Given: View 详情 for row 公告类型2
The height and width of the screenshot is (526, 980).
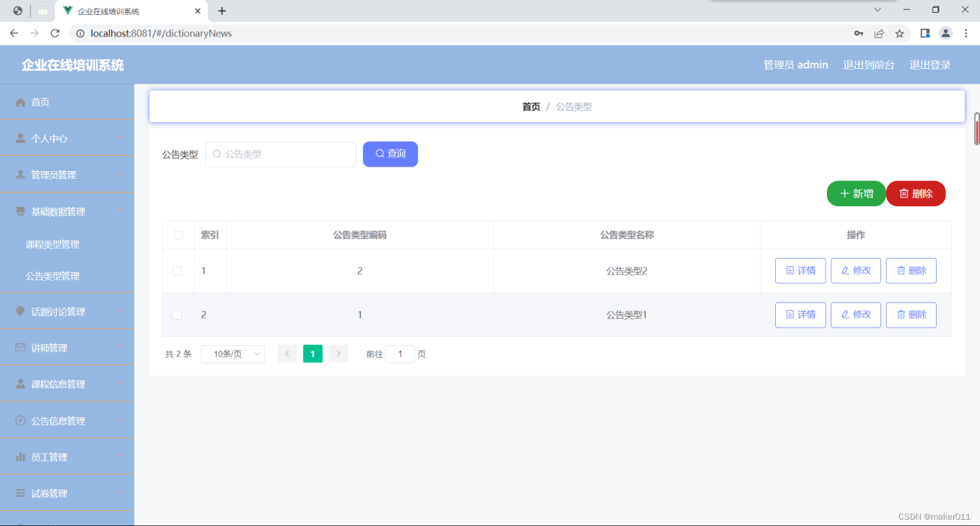Looking at the screenshot, I should coord(801,271).
